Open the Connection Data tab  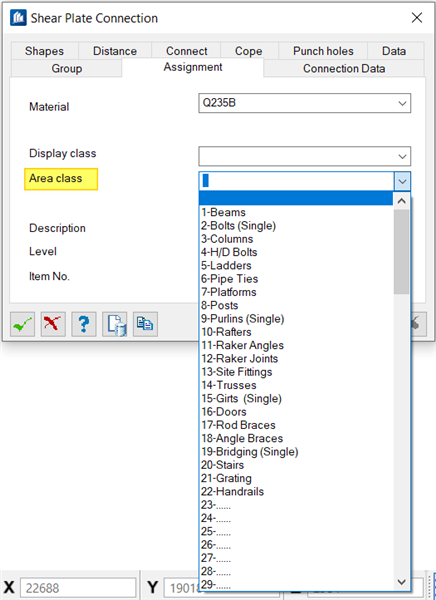click(344, 68)
